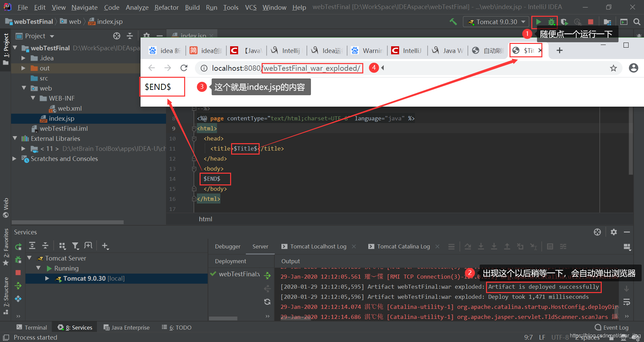Click 1: Project side tool button

(6, 49)
